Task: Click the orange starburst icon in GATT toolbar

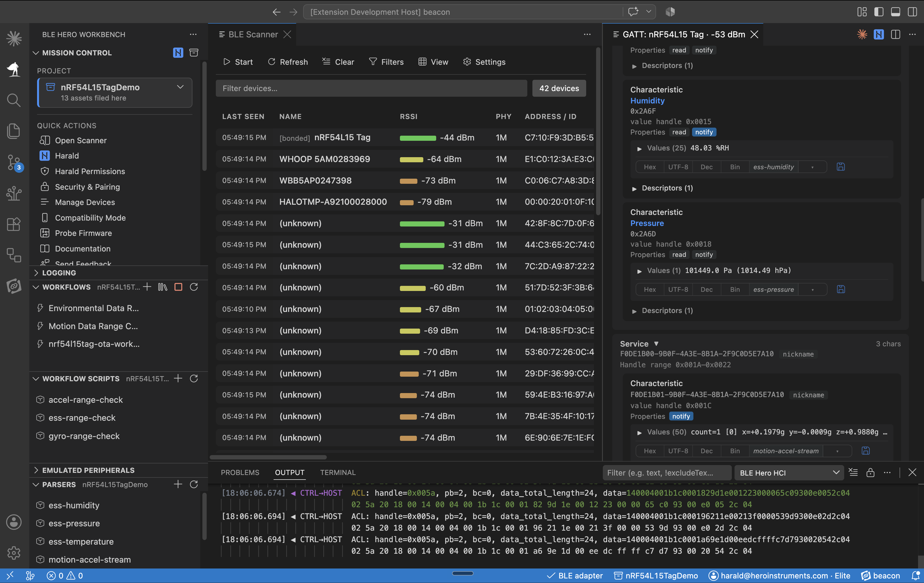Action: pyautogui.click(x=862, y=34)
